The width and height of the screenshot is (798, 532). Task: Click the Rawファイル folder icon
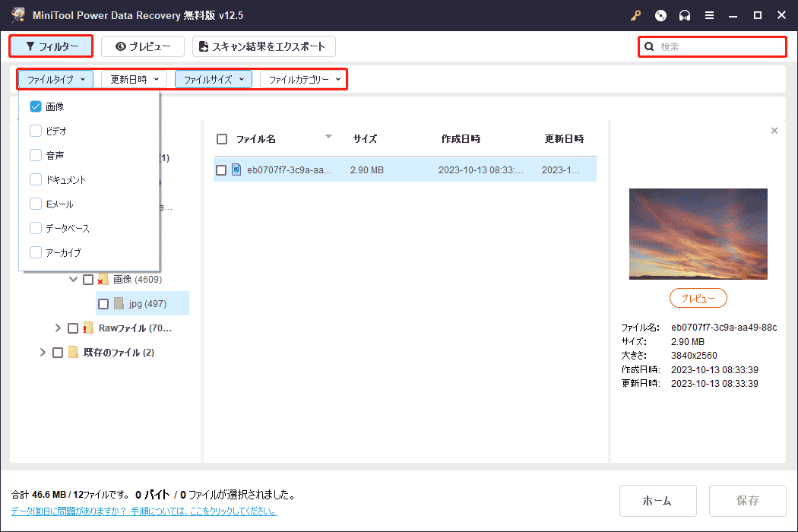(88, 328)
